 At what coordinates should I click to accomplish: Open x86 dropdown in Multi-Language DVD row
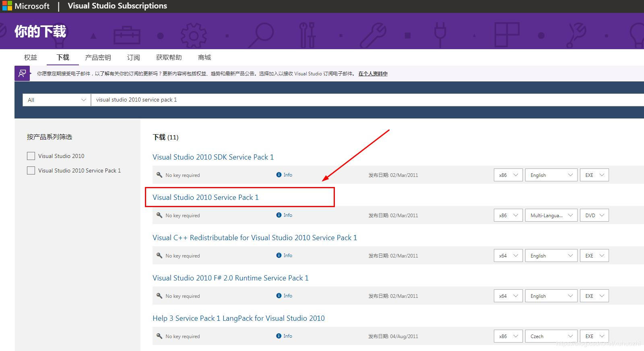click(x=508, y=215)
